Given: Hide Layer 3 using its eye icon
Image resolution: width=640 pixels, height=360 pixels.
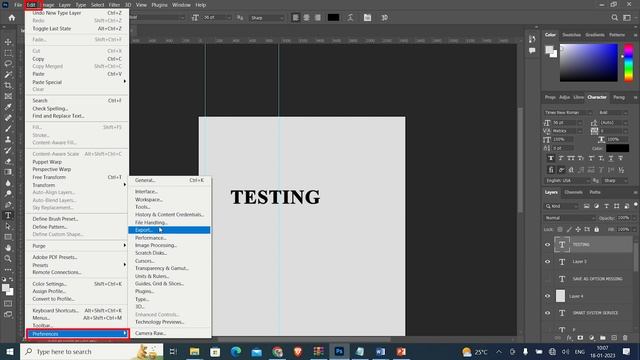Looking at the screenshot, I should [x=548, y=262].
